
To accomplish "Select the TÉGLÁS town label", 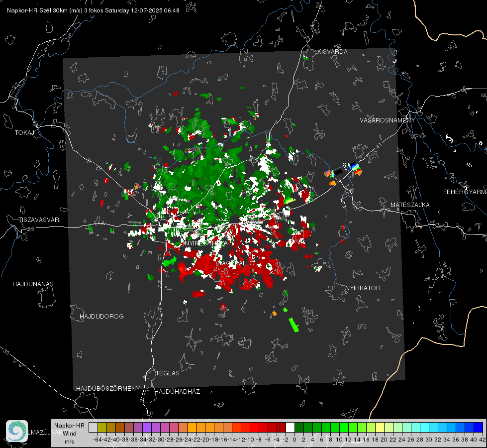I will point(168,373).
